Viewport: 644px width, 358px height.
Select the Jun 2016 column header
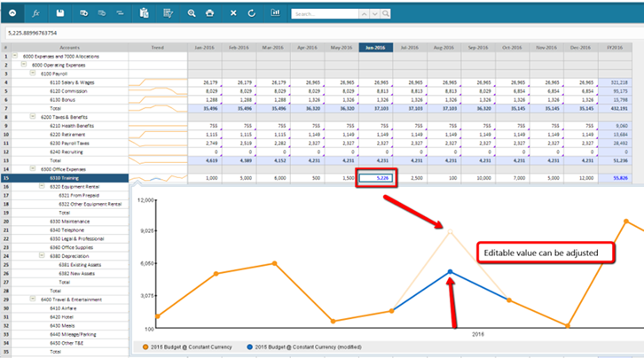[375, 47]
